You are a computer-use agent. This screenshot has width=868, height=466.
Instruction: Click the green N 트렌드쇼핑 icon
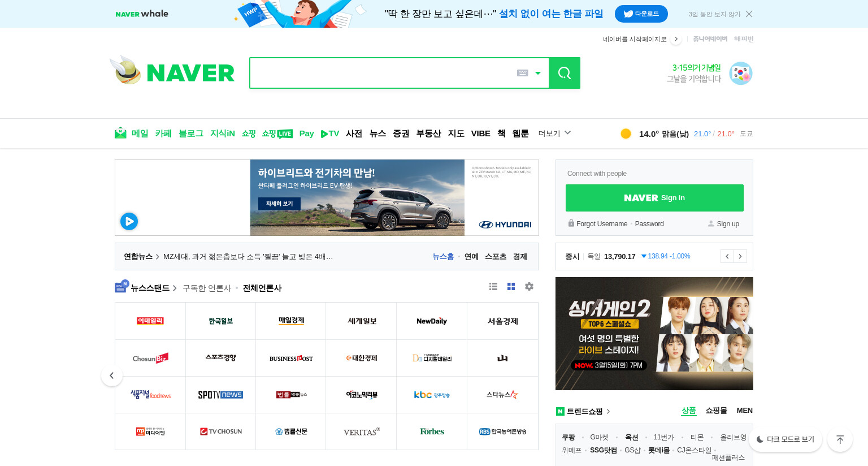tap(560, 411)
